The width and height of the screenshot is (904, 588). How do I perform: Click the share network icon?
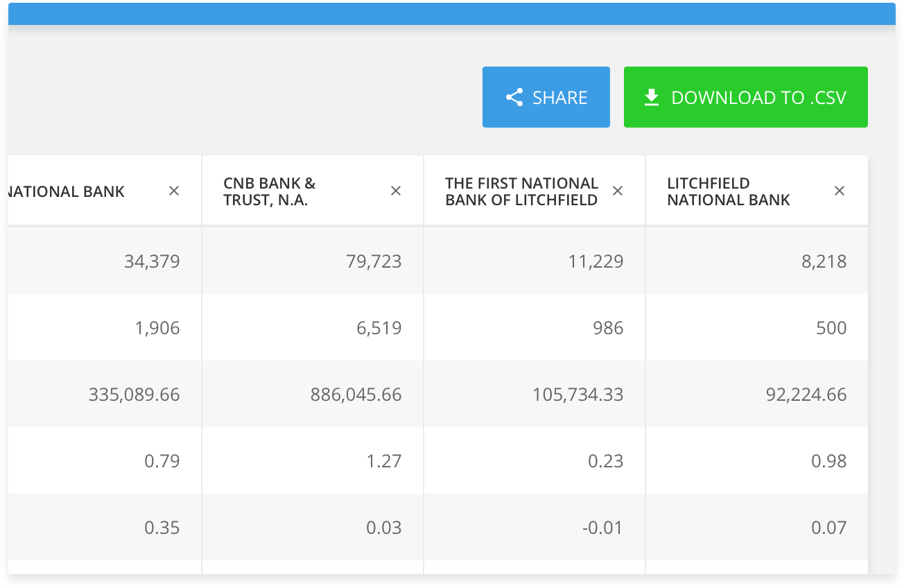pyautogui.click(x=514, y=98)
